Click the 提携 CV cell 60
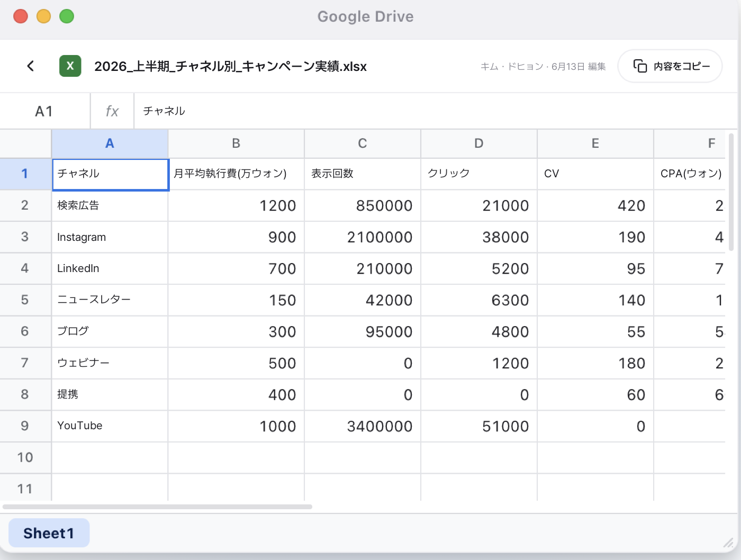Image resolution: width=741 pixels, height=560 pixels. click(x=595, y=394)
